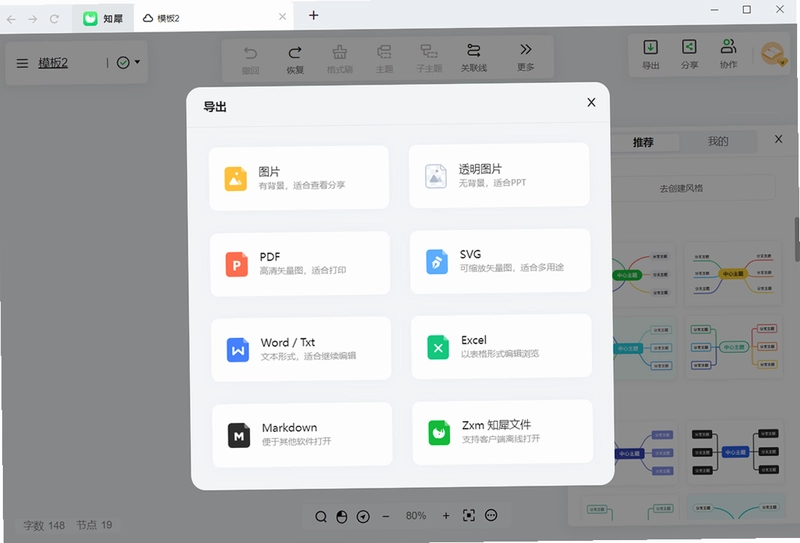Screen dimensions: 800x543
Task: Add a 子主题 subtopic from toolbar
Action: click(429, 58)
